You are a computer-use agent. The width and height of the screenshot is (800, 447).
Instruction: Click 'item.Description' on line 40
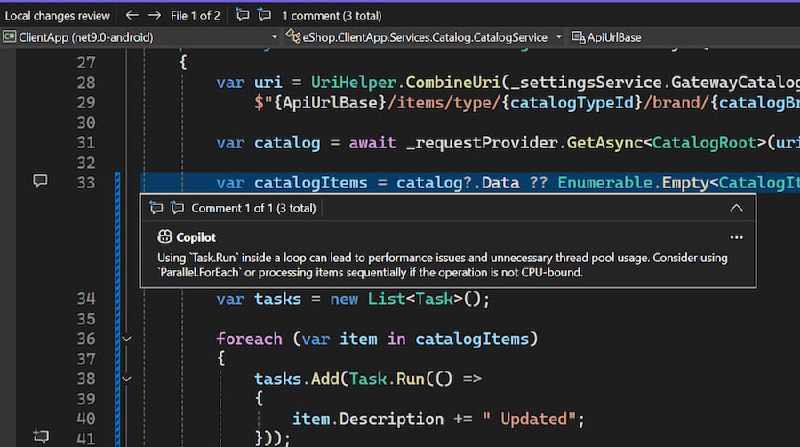click(x=368, y=419)
